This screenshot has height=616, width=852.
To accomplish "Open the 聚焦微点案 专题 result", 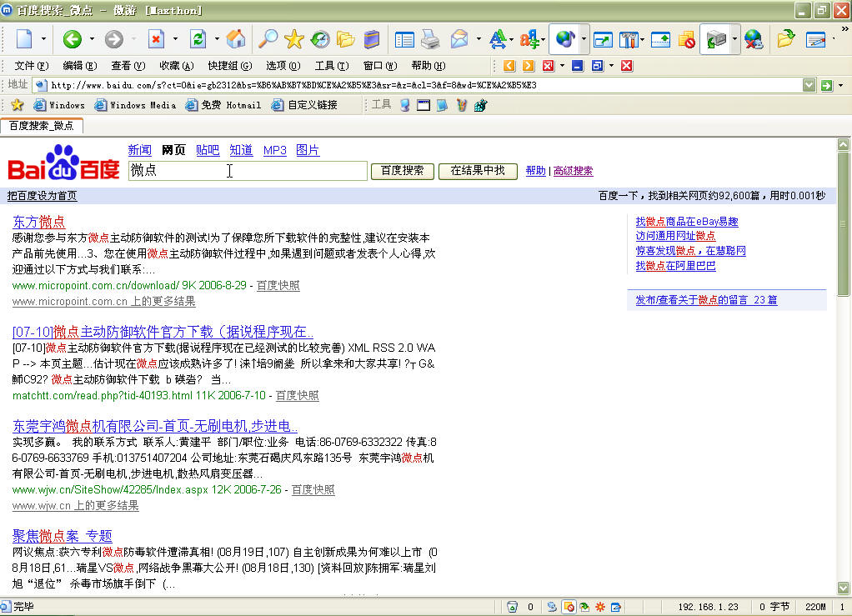I will click(62, 536).
